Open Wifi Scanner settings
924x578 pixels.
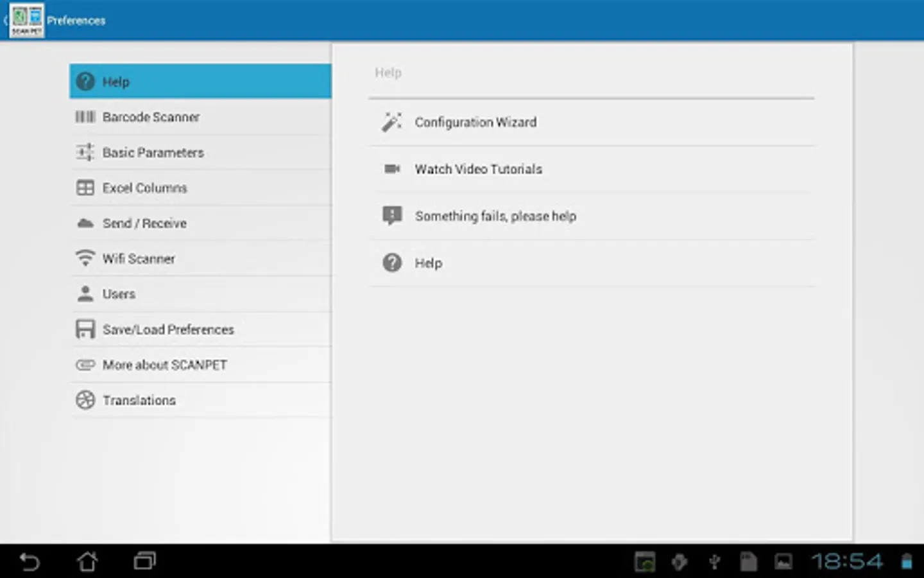click(200, 258)
